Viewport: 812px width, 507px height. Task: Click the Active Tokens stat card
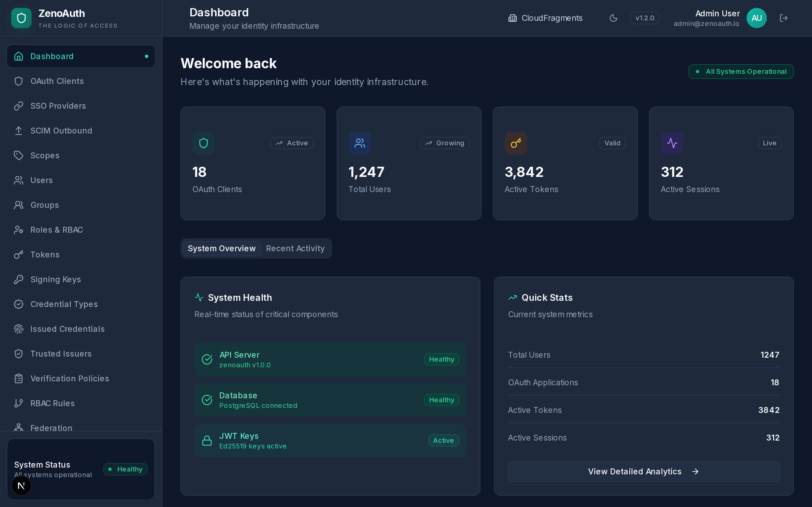click(565, 163)
